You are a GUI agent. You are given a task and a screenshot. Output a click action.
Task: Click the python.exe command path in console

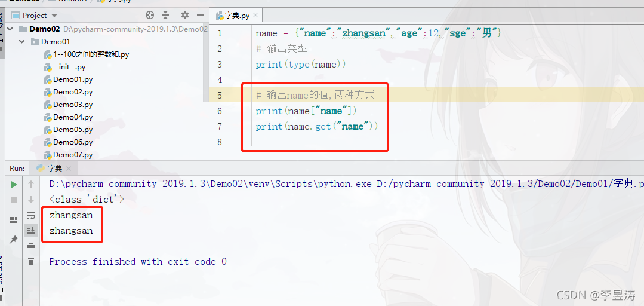click(x=210, y=184)
